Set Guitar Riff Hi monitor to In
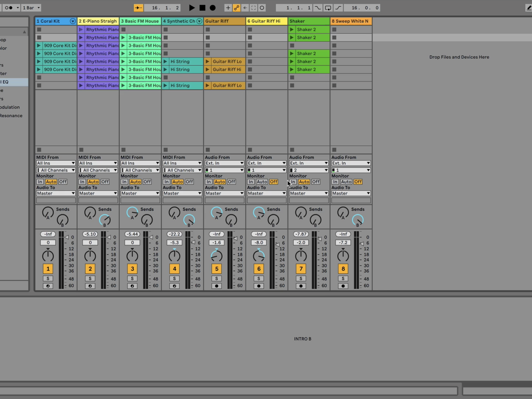532x399 pixels. click(x=251, y=182)
